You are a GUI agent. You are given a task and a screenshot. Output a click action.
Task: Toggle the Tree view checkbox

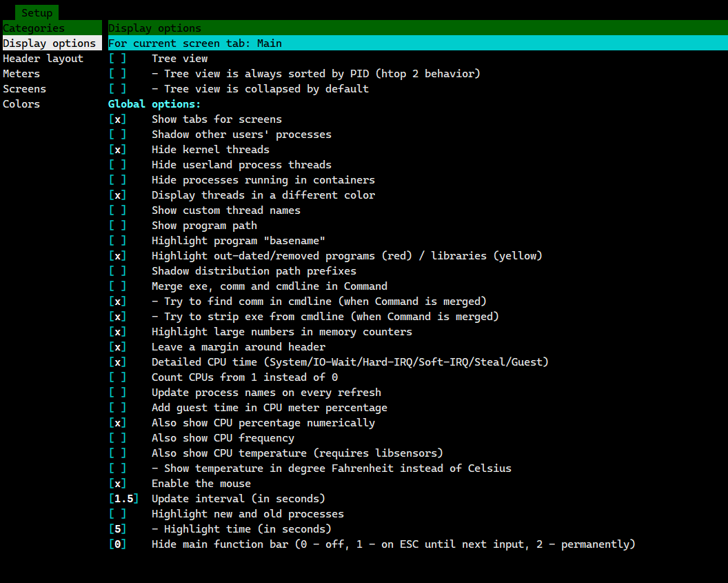(117, 59)
